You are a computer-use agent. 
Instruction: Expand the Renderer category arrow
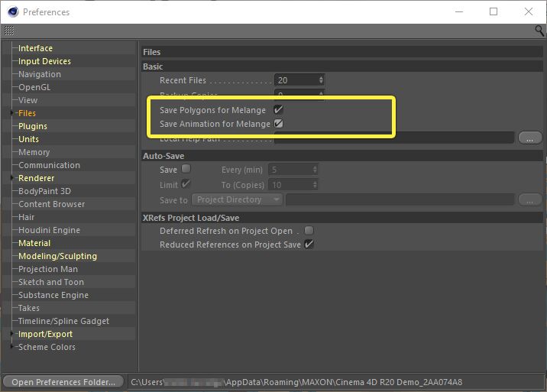(12, 178)
